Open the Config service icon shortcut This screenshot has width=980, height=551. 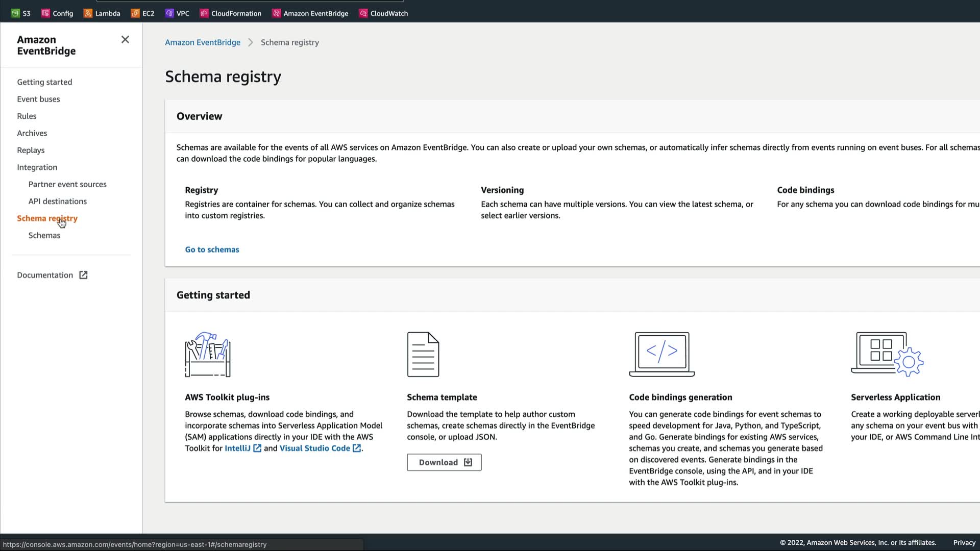point(45,13)
